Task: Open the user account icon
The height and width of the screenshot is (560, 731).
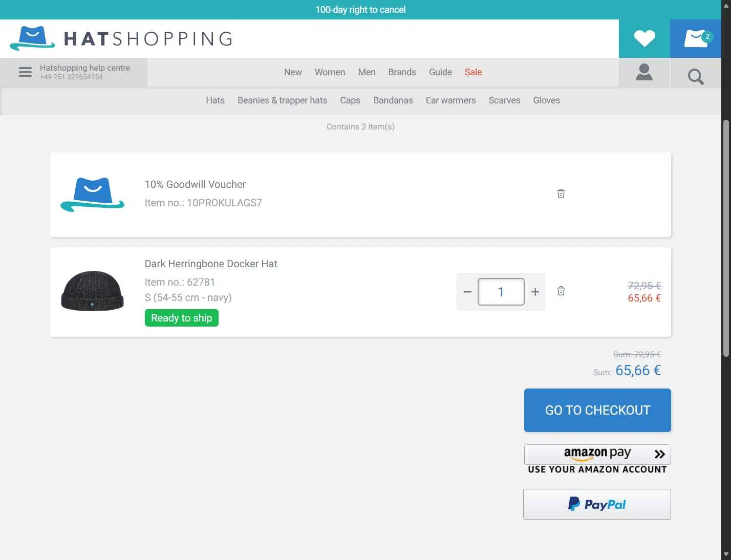Action: pos(644,72)
